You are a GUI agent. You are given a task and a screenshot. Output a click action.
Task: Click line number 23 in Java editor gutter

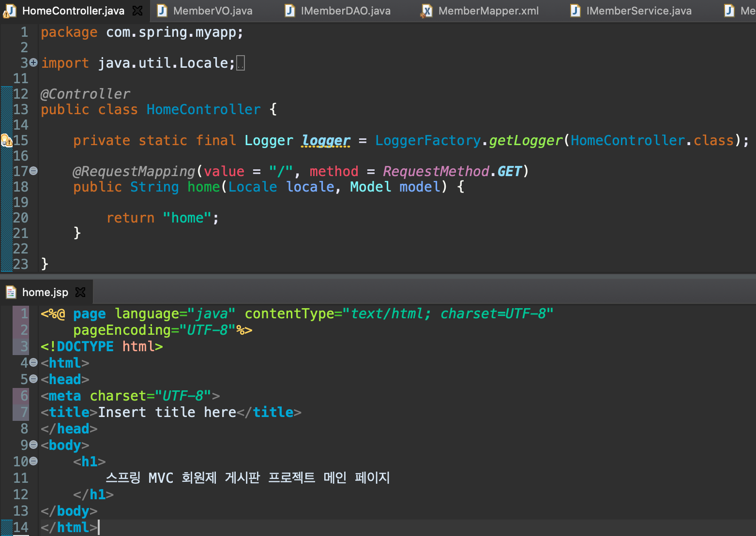point(20,264)
